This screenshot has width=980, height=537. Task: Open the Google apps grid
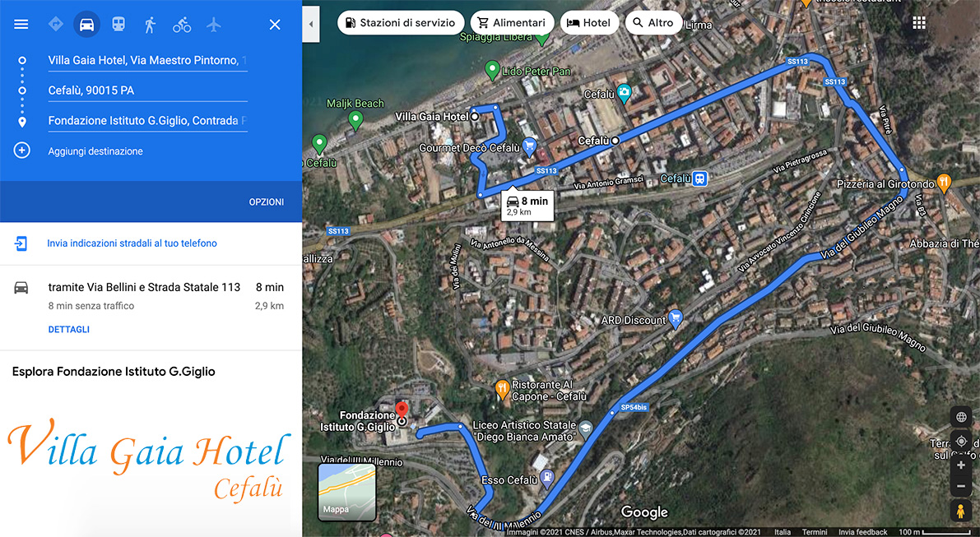pyautogui.click(x=919, y=23)
